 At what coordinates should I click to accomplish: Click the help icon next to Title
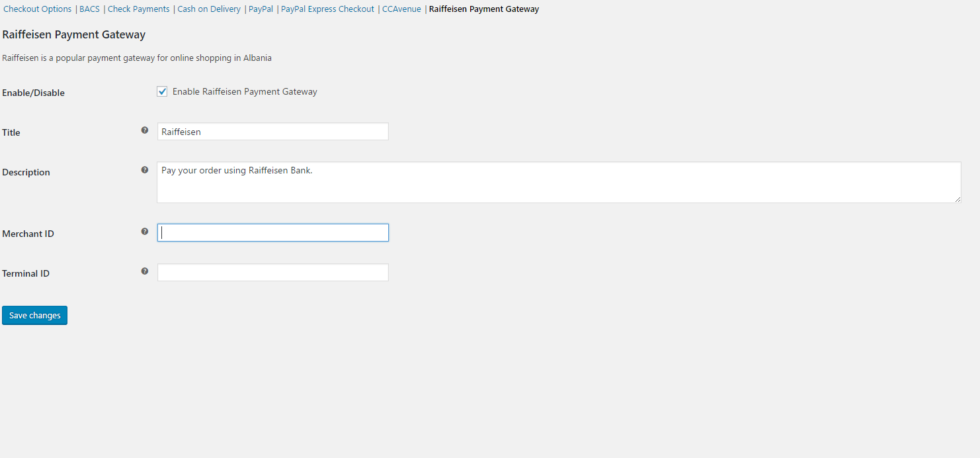tap(145, 130)
